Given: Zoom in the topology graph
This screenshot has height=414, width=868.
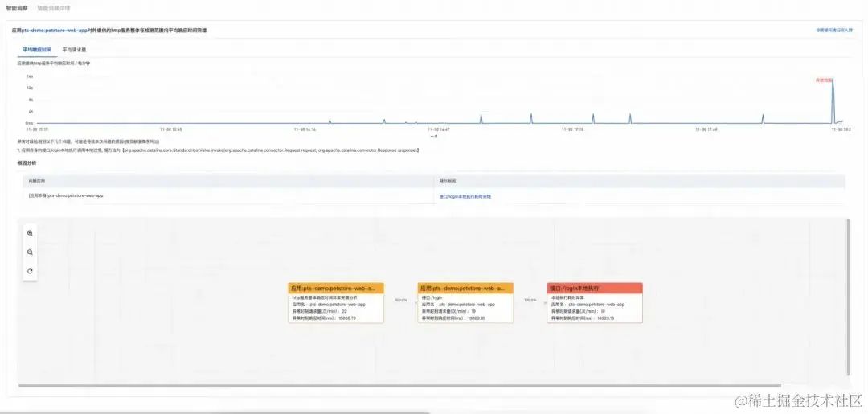Looking at the screenshot, I should (30, 233).
